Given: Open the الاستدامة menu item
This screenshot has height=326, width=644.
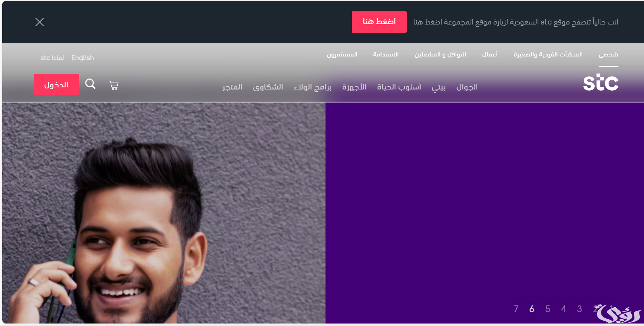Looking at the screenshot, I should pos(386,54).
